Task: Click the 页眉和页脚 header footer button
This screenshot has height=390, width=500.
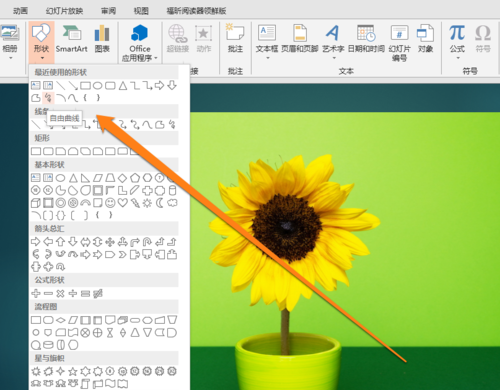Action: tap(300, 39)
